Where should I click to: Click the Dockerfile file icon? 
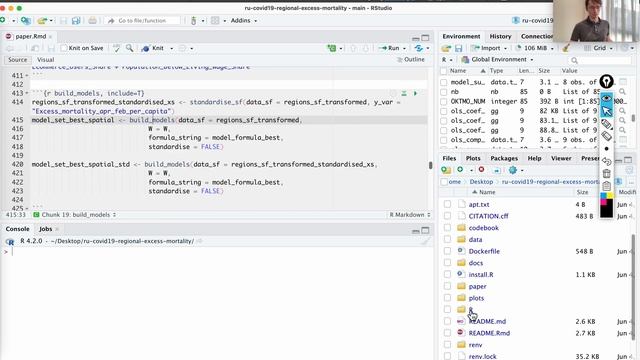[461, 251]
